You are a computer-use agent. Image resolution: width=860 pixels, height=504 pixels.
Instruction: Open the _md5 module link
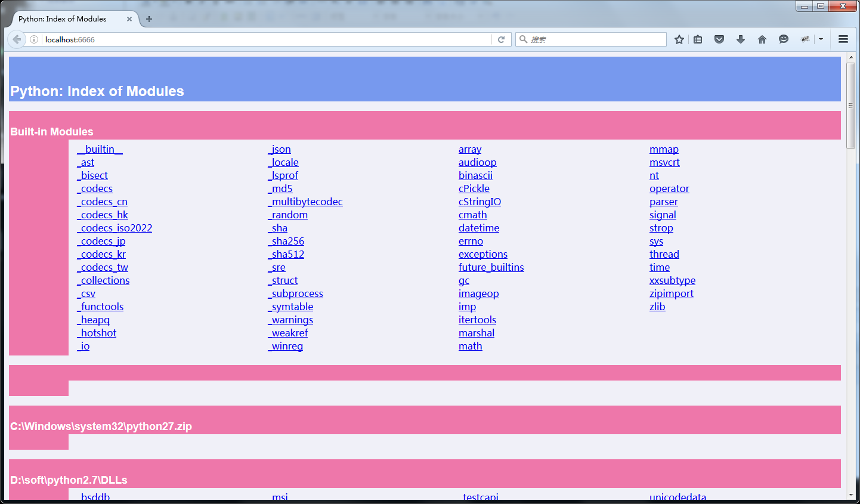click(280, 188)
